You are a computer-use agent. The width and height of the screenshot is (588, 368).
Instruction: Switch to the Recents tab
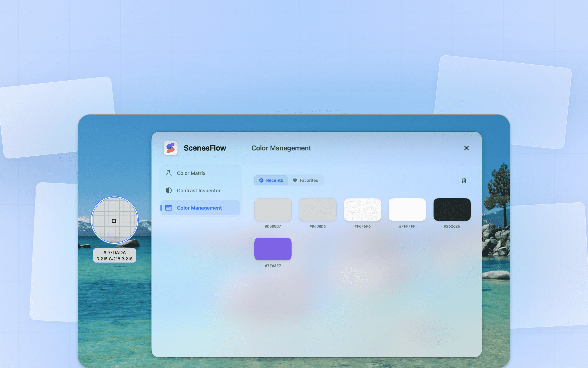pos(271,180)
